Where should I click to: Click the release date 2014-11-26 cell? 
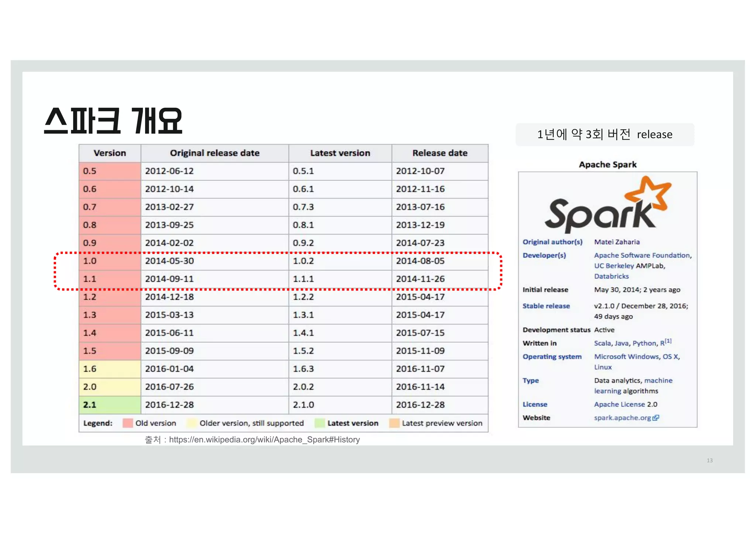coord(440,279)
